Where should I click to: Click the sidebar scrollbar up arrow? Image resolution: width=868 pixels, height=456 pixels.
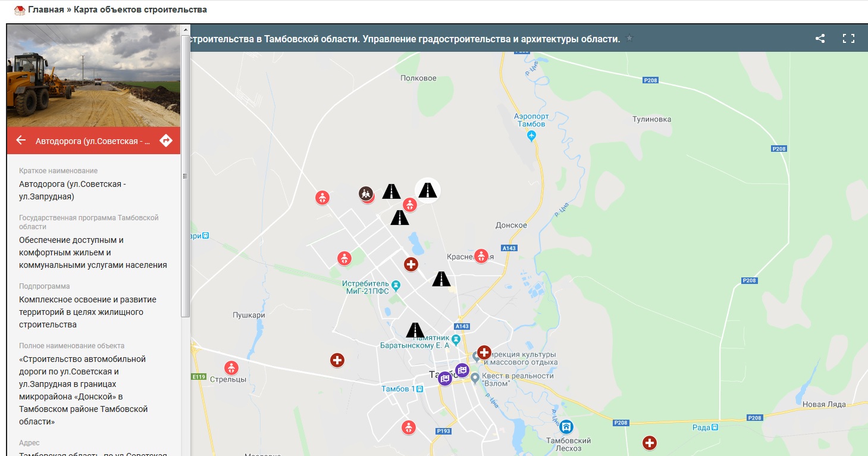[185, 29]
